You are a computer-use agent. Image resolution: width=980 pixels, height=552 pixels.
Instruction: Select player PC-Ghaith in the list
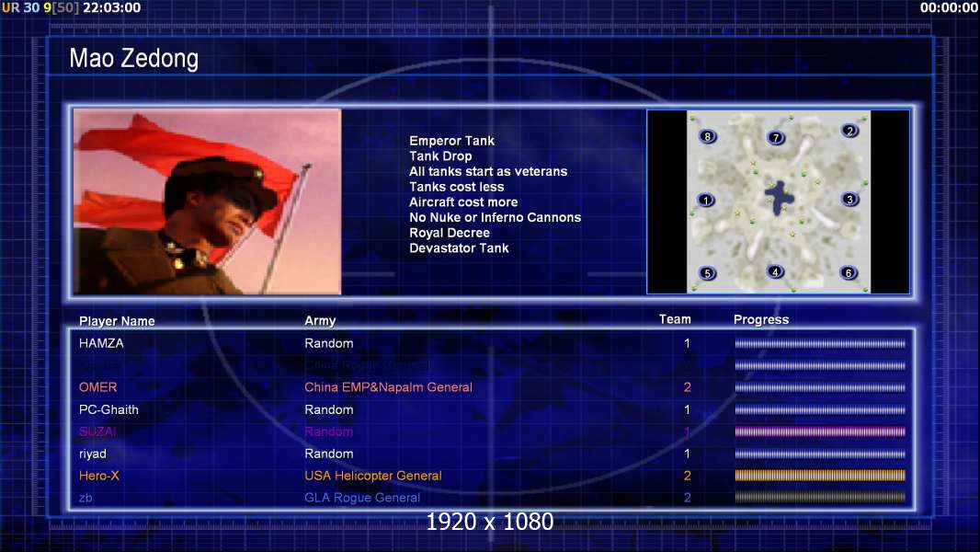(108, 409)
